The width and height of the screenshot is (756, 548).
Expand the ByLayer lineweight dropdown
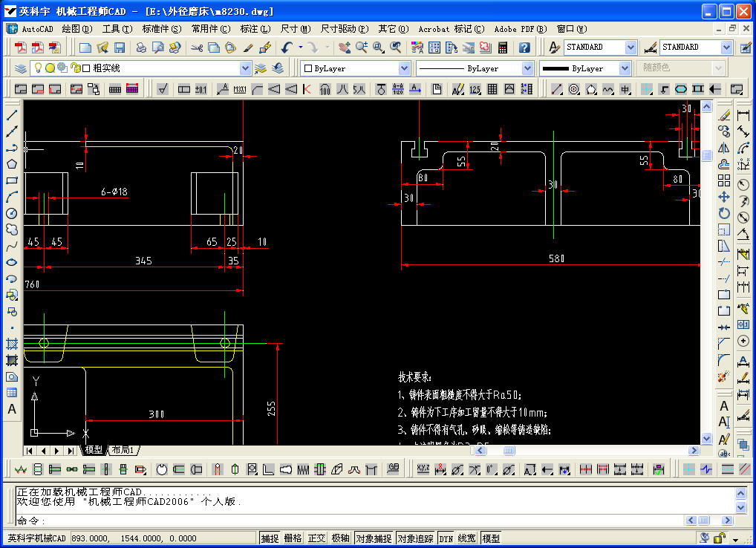(625, 68)
